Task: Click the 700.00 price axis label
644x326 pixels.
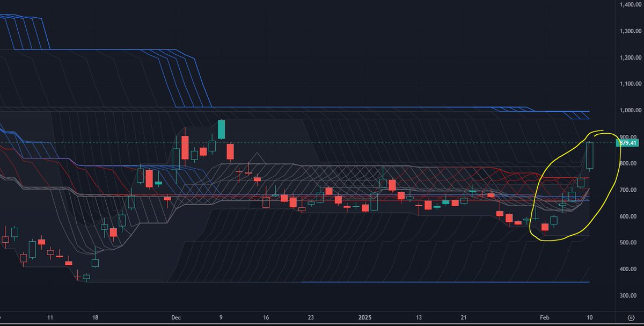Action: (x=627, y=190)
